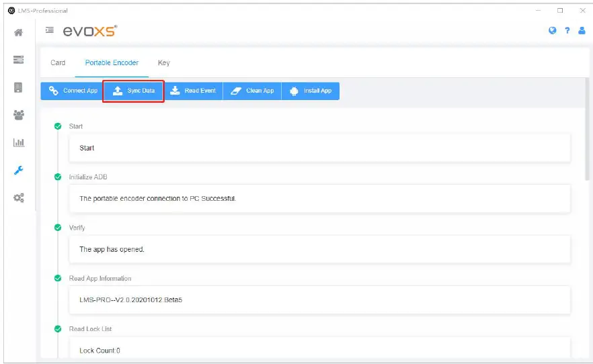The height and width of the screenshot is (364, 593).
Task: Open the user account icon
Action: pyautogui.click(x=582, y=31)
